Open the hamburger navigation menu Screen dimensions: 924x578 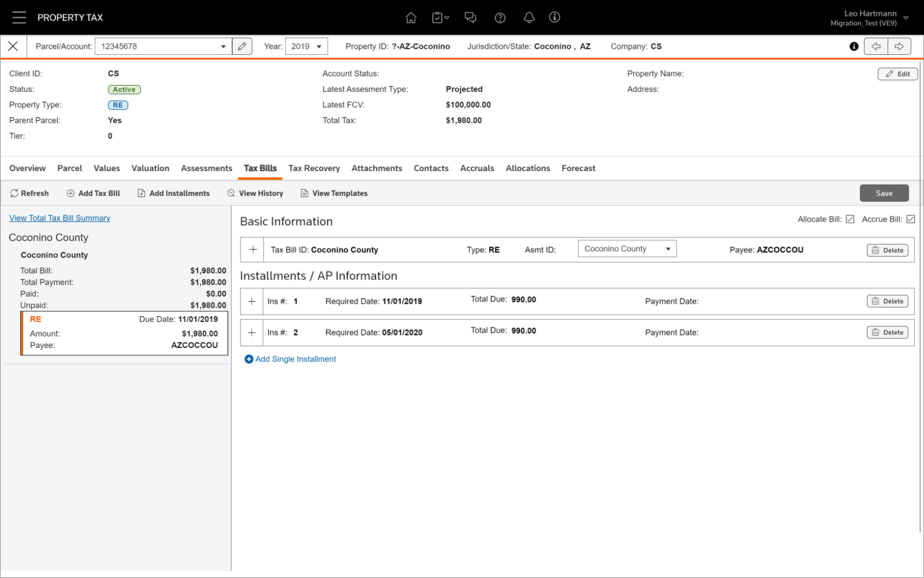click(x=19, y=17)
